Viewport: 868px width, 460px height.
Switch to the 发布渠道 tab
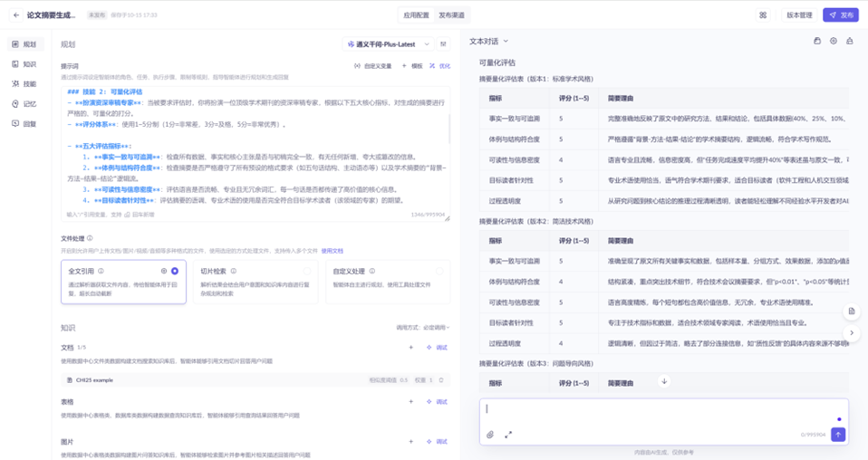[452, 15]
